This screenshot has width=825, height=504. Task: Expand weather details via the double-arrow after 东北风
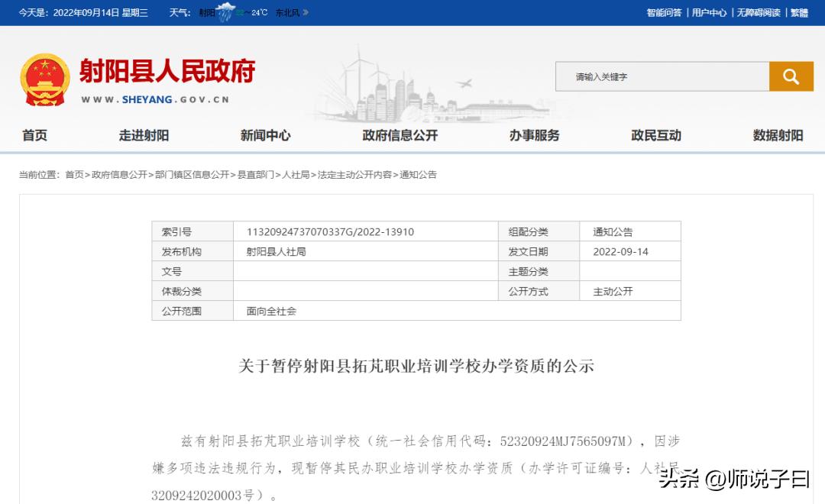pyautogui.click(x=306, y=12)
